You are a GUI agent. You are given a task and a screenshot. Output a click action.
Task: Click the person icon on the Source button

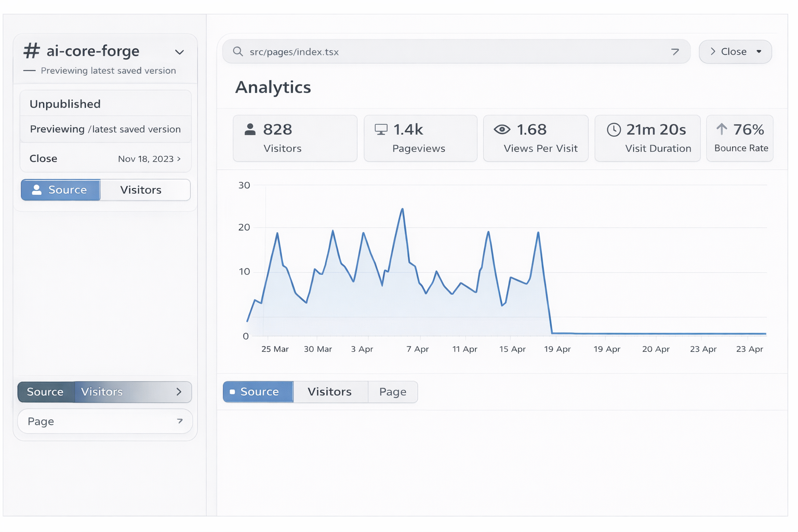pyautogui.click(x=36, y=190)
